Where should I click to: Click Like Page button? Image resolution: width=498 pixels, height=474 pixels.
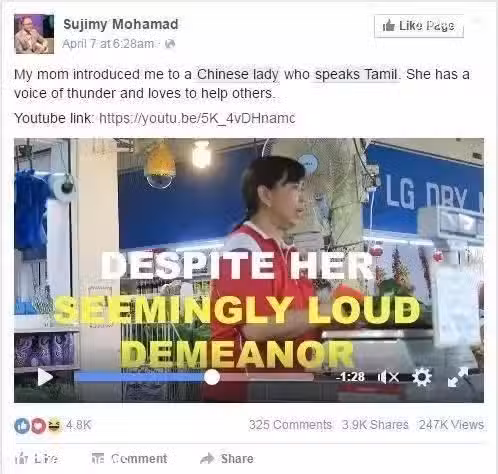(x=419, y=26)
